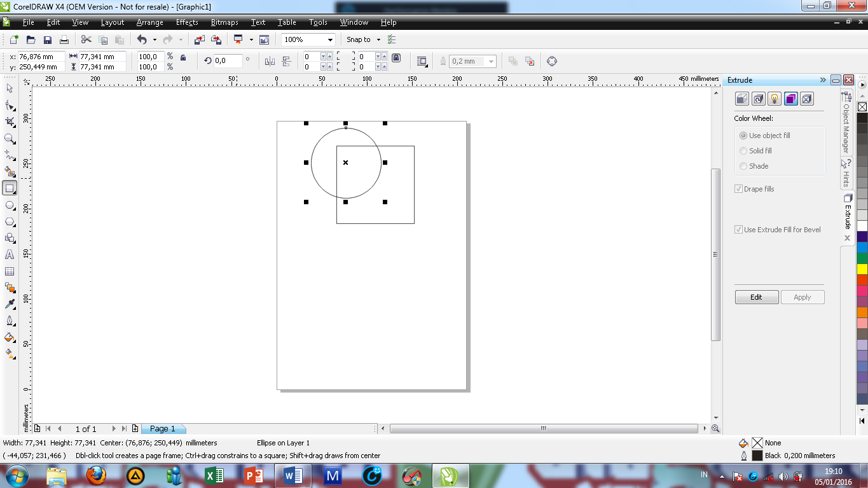Open the Extrude Bevels icon in docker

807,99
